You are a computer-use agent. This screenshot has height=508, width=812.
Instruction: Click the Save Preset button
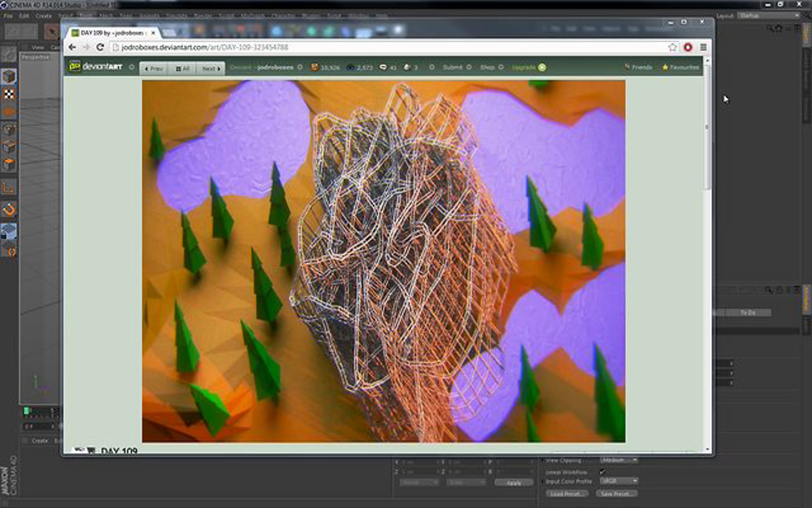(x=616, y=494)
